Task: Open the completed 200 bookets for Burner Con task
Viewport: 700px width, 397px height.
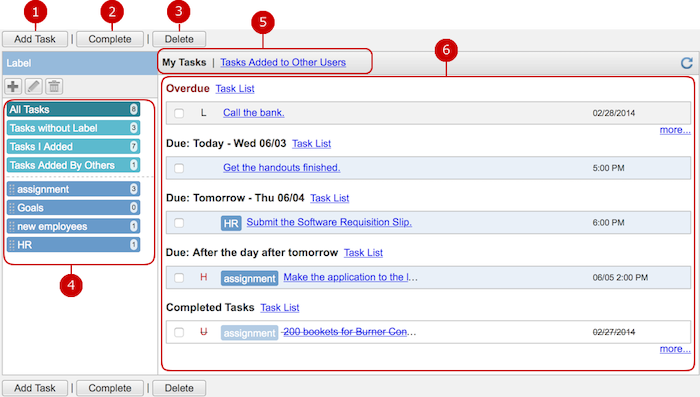Action: (x=349, y=332)
